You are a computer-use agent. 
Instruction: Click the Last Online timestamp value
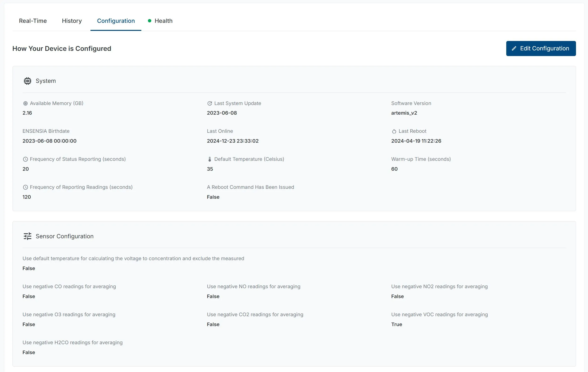[233, 141]
